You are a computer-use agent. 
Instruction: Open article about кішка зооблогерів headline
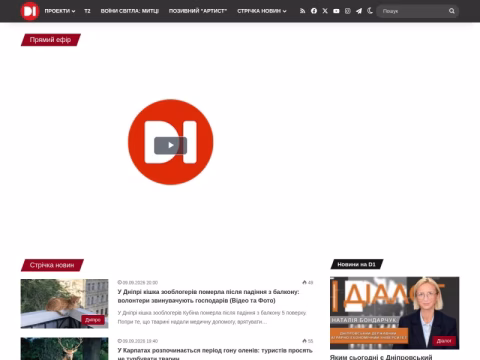tap(208, 296)
